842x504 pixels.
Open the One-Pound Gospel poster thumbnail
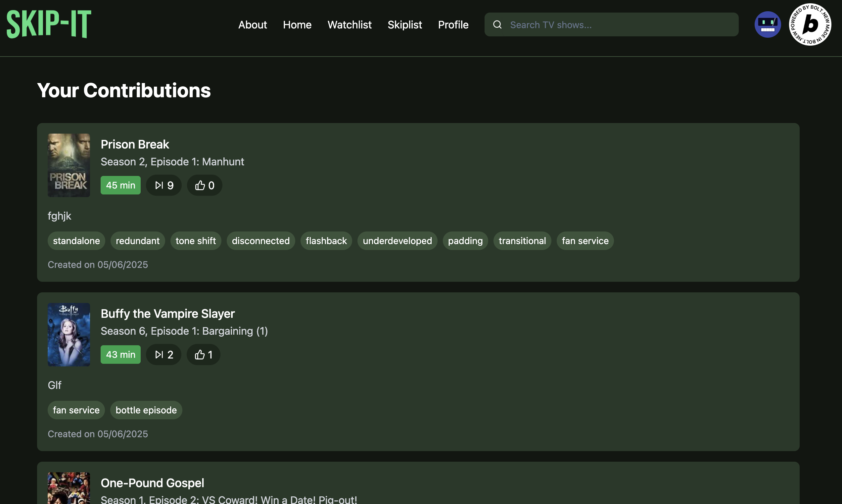(69, 488)
